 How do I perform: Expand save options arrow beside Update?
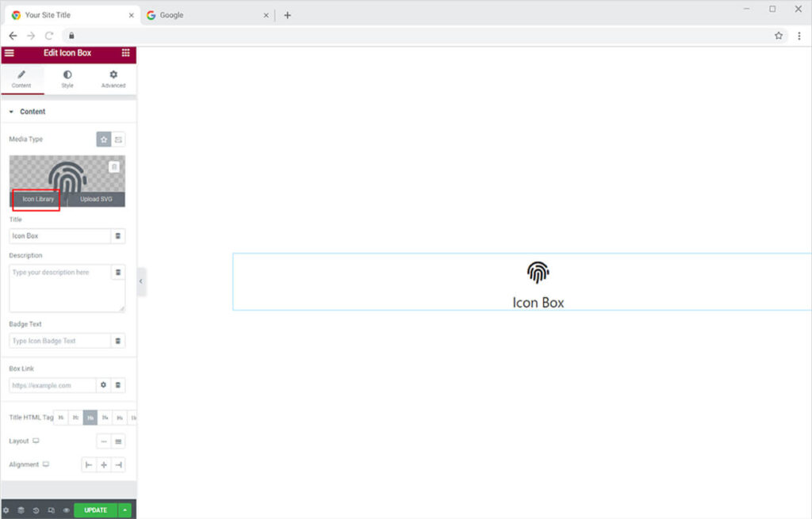point(124,510)
